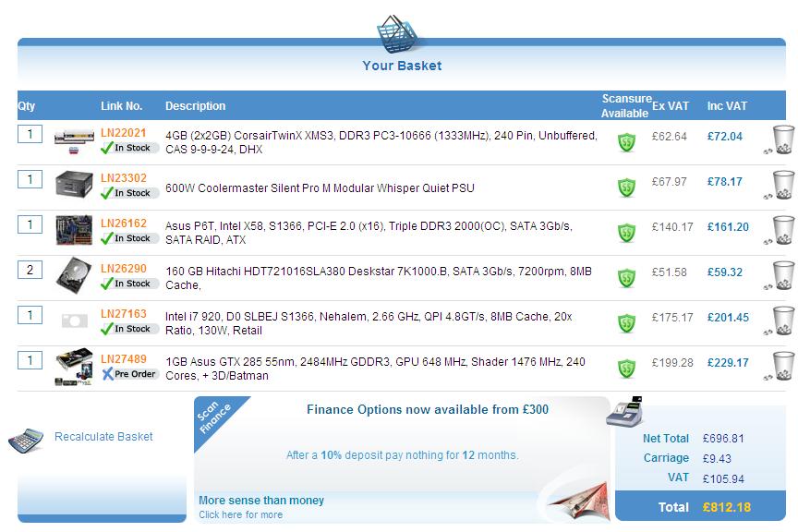Open 'Click here for more' finance link

coord(240,515)
